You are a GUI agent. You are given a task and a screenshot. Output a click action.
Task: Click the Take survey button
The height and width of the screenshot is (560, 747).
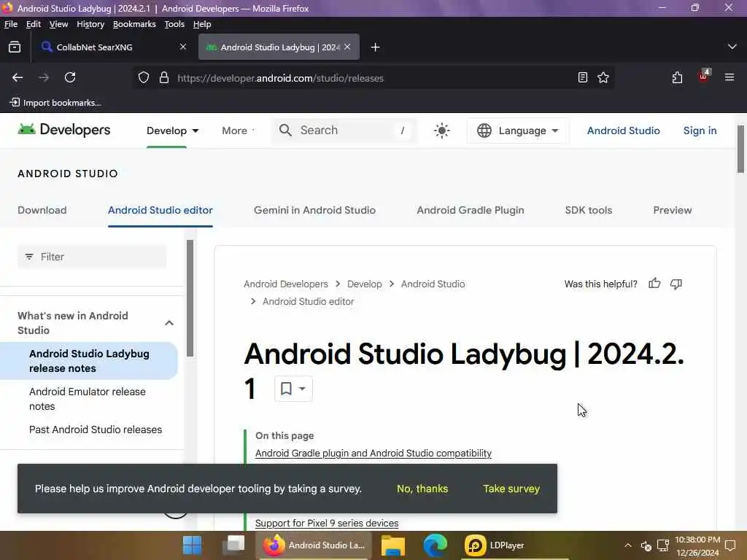[511, 489]
